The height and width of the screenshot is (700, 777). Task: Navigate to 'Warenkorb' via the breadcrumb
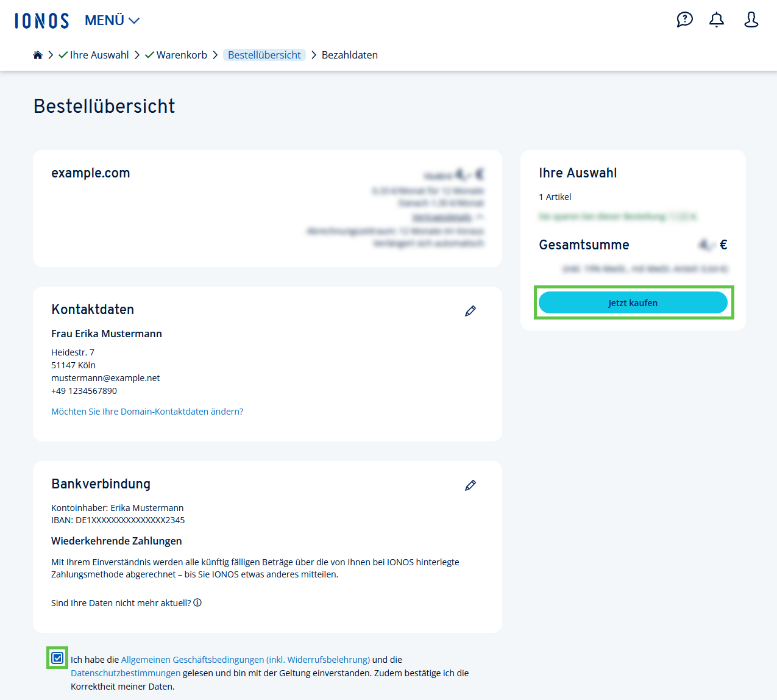coord(182,54)
